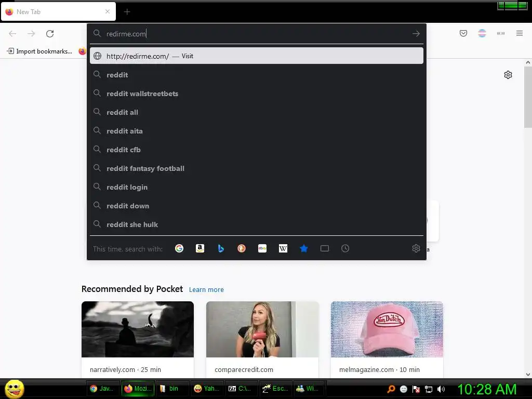Open the extension icon beside the hamburger menu
The image size is (532, 399).
click(x=501, y=33)
